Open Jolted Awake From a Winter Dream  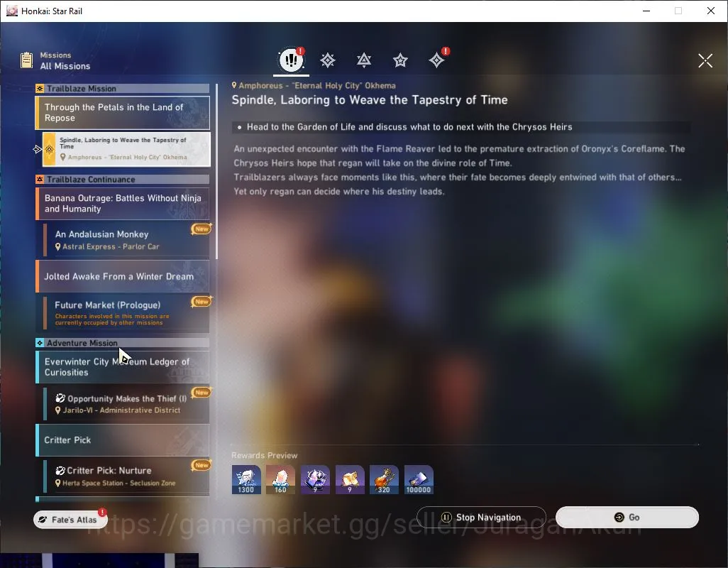[x=123, y=276]
